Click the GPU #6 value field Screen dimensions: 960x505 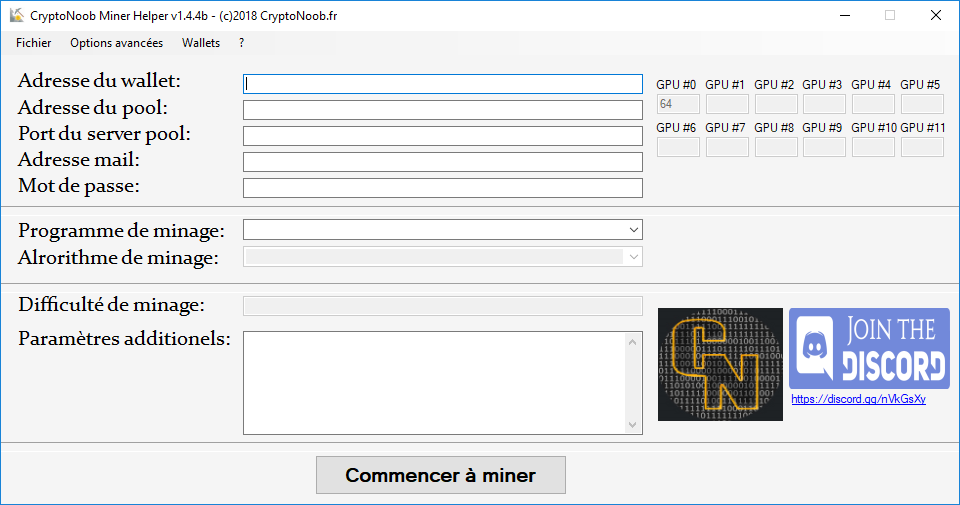pyautogui.click(x=678, y=147)
